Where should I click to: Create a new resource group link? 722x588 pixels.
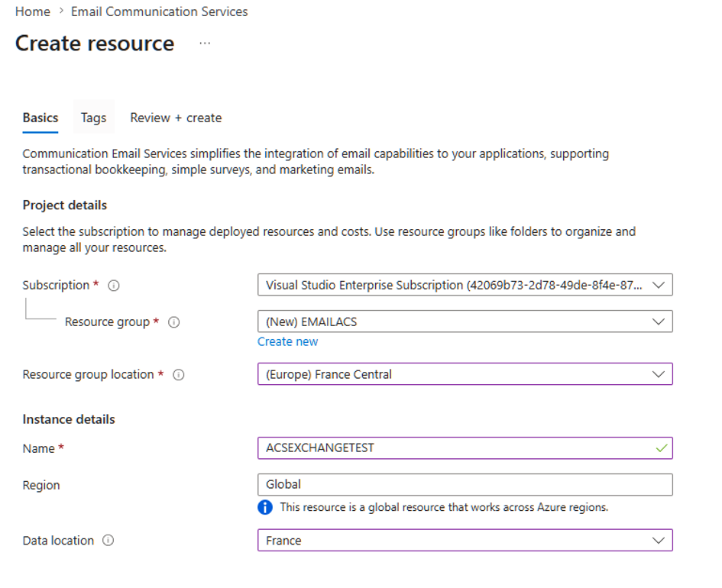pos(288,342)
